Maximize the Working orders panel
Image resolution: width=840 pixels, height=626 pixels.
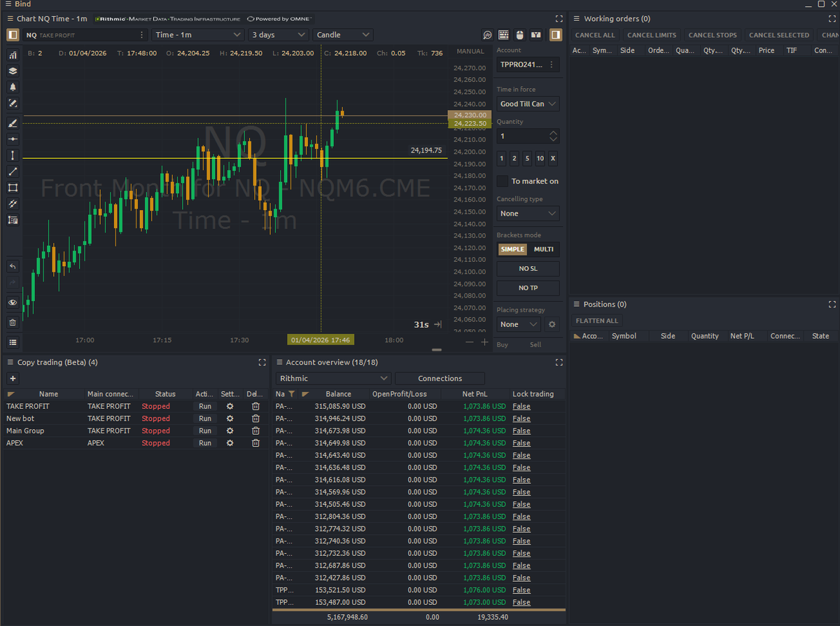832,19
